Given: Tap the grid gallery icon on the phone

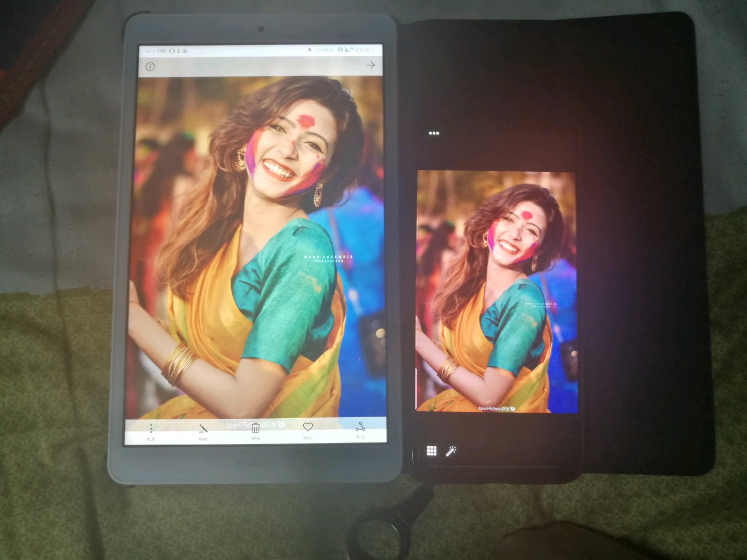Looking at the screenshot, I should point(432,451).
